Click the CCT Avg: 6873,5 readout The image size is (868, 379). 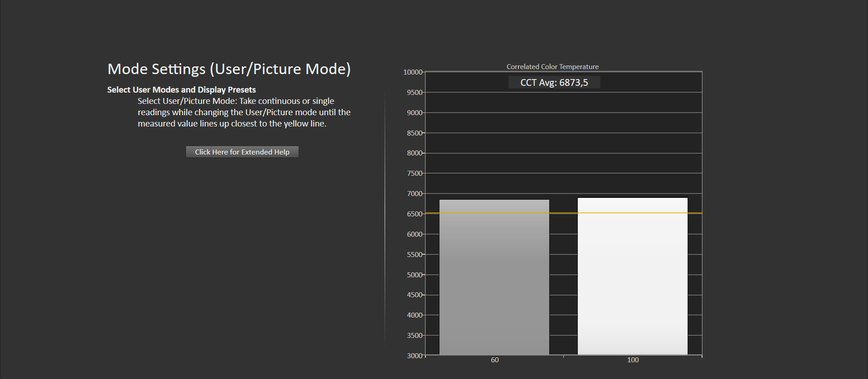click(554, 82)
